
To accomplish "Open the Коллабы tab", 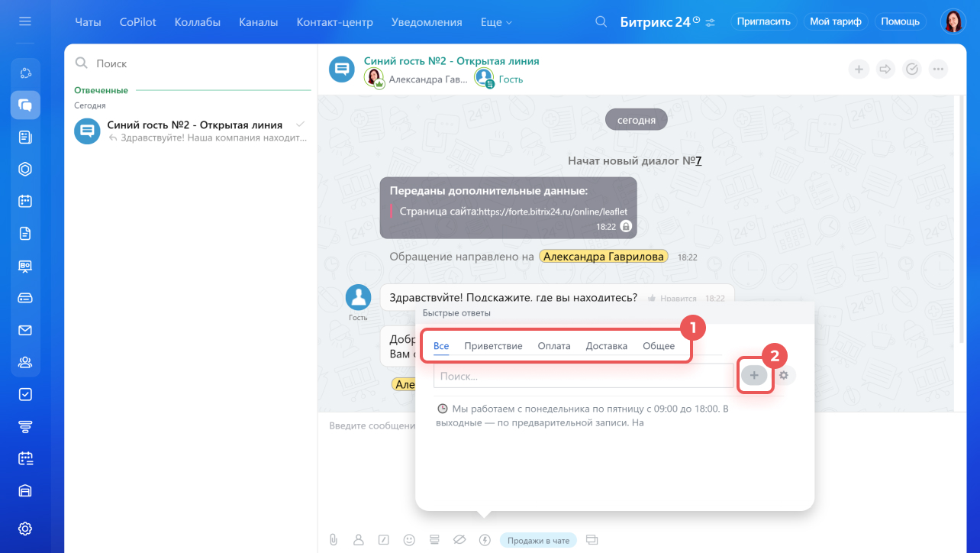I will (198, 22).
